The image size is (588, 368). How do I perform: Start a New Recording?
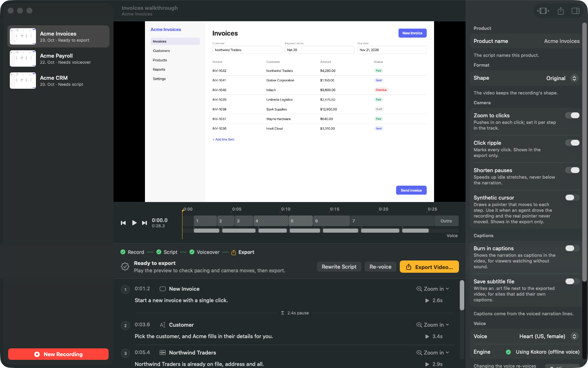point(58,354)
